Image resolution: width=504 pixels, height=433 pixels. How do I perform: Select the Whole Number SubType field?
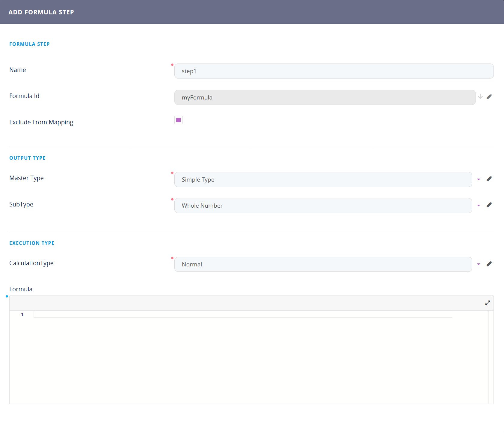[323, 206]
